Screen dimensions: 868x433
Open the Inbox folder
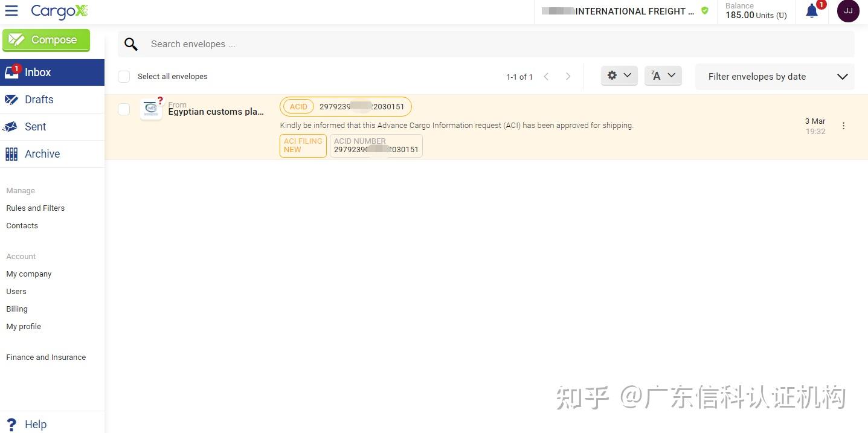[x=37, y=72]
